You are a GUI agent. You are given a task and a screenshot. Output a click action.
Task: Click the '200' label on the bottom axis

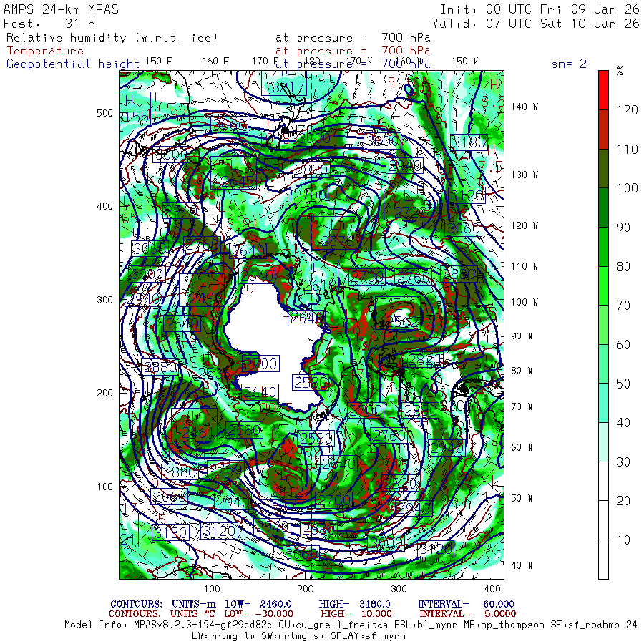tap(306, 590)
